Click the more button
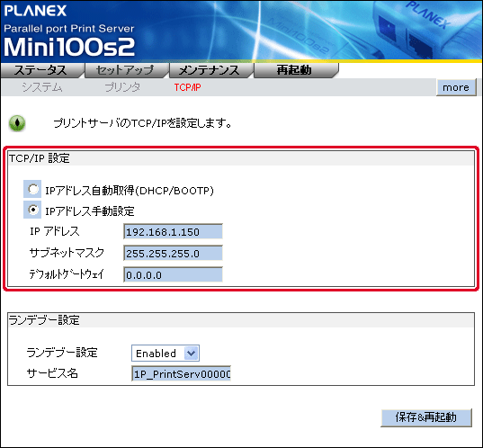 click(x=456, y=87)
